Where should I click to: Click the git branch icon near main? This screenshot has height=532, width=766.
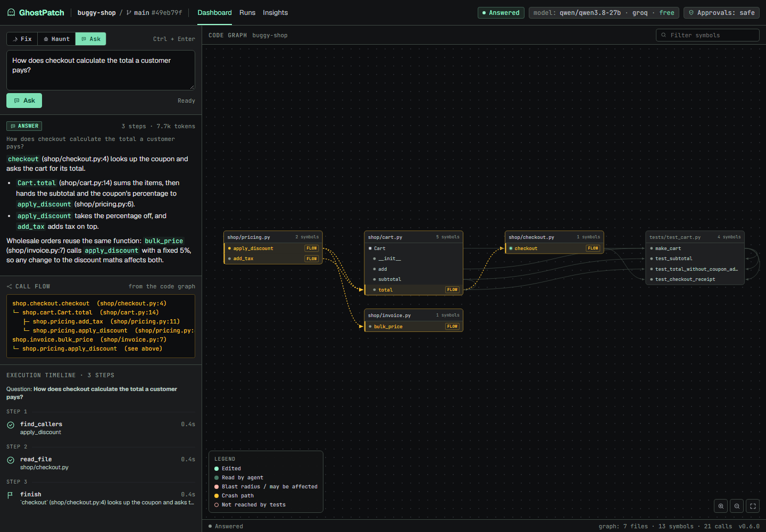[x=129, y=12]
